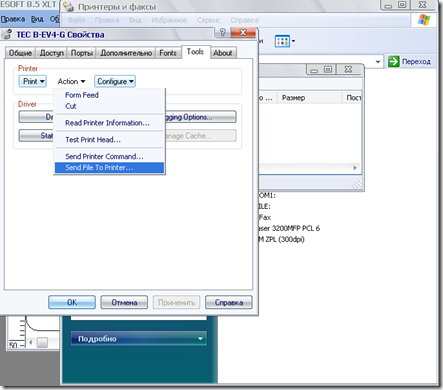Viewport: 443px width, 390px height.
Task: Switch to the Fonts tab
Action: [x=168, y=53]
